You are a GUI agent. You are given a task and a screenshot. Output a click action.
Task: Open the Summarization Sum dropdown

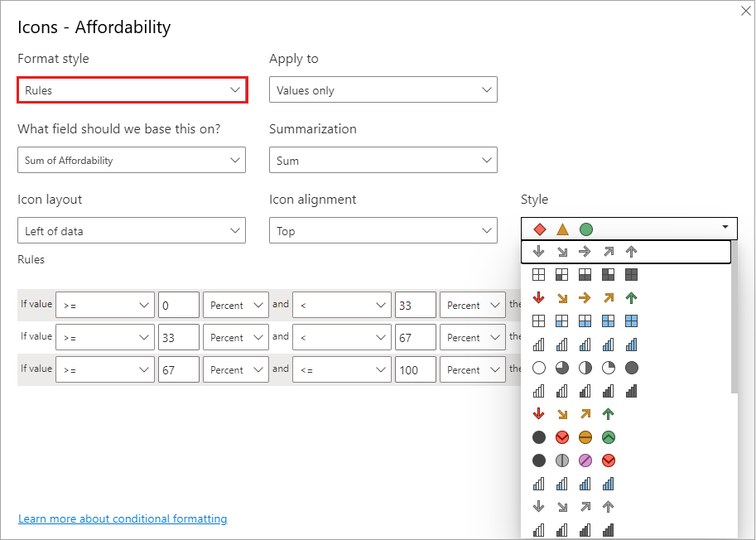point(383,160)
